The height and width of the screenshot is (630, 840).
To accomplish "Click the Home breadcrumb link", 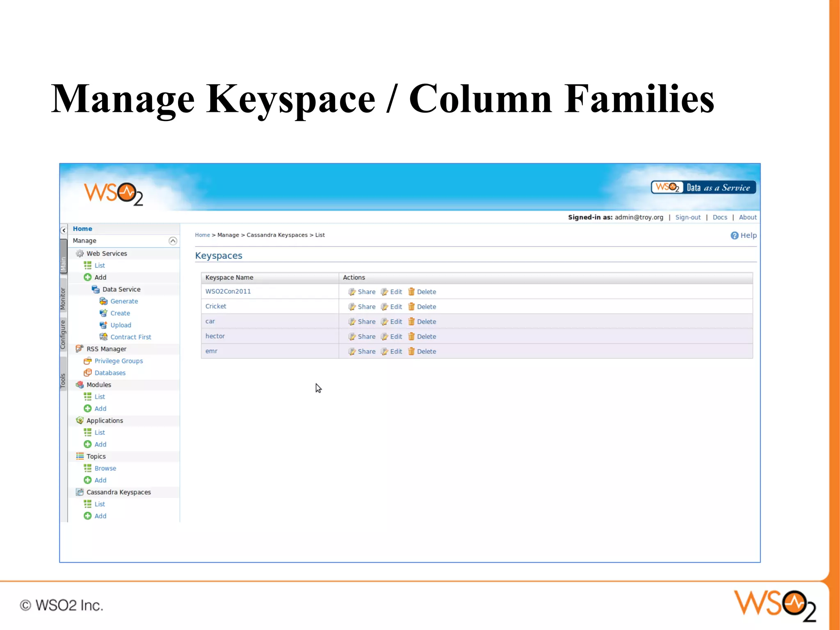I will [x=202, y=235].
